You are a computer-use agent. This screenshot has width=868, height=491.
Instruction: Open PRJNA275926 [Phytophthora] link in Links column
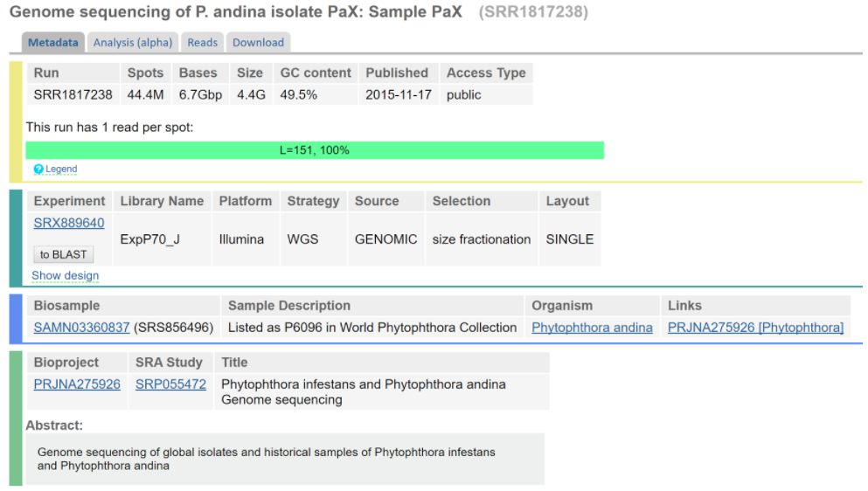coord(755,328)
